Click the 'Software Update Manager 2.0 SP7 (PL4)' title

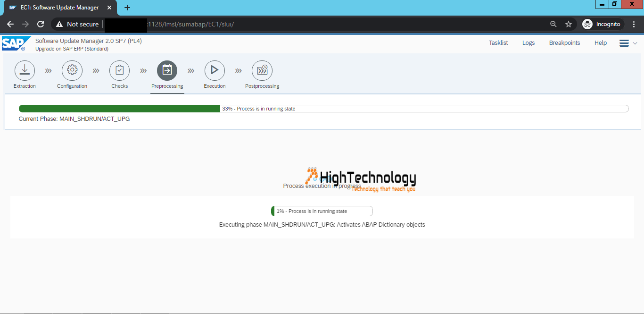point(89,41)
